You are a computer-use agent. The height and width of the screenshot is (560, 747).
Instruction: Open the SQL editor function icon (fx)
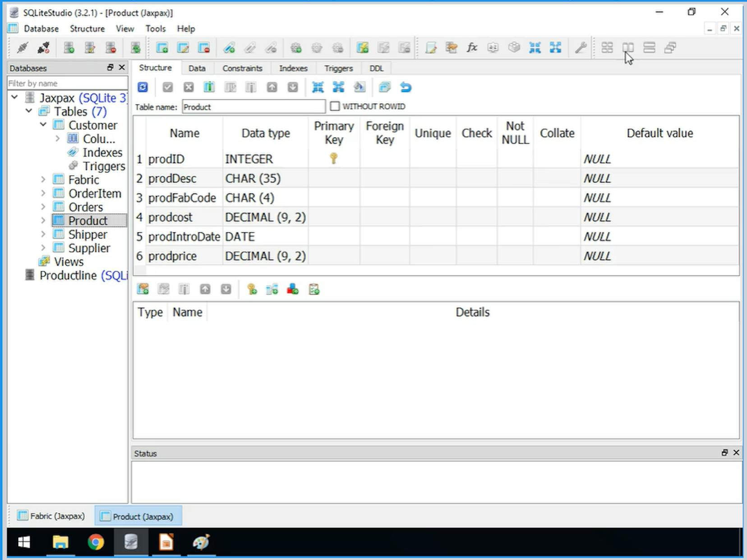tap(472, 47)
